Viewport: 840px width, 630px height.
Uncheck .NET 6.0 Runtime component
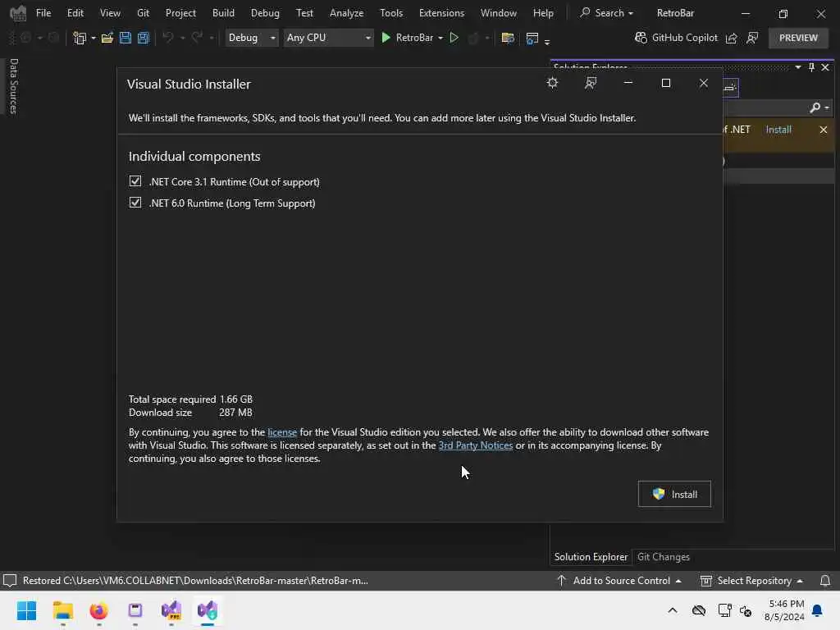pyautogui.click(x=135, y=203)
